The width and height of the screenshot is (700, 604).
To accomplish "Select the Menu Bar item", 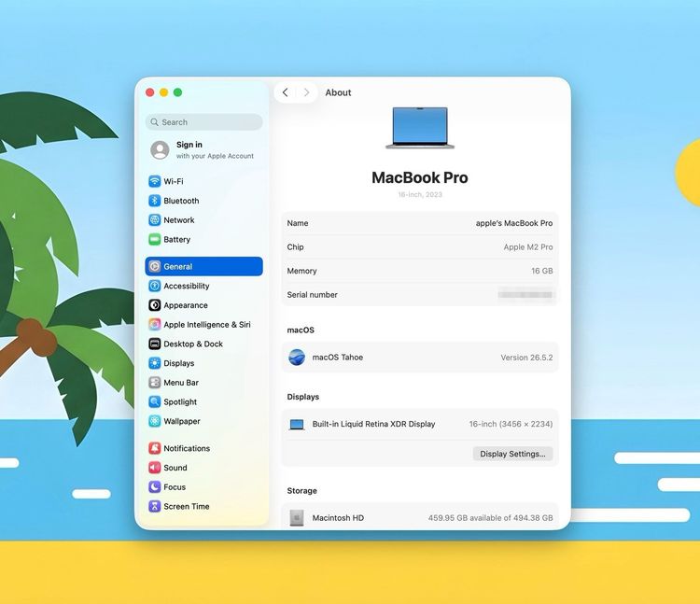I will (x=203, y=383).
